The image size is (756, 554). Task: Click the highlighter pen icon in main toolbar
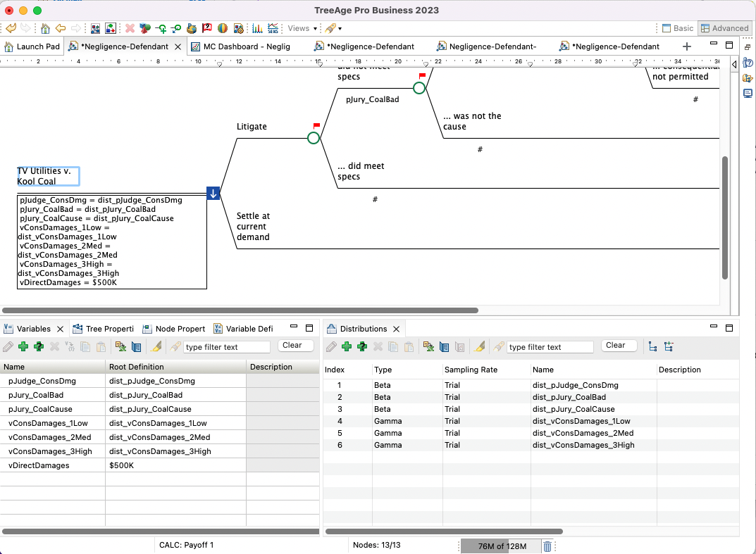(330, 28)
